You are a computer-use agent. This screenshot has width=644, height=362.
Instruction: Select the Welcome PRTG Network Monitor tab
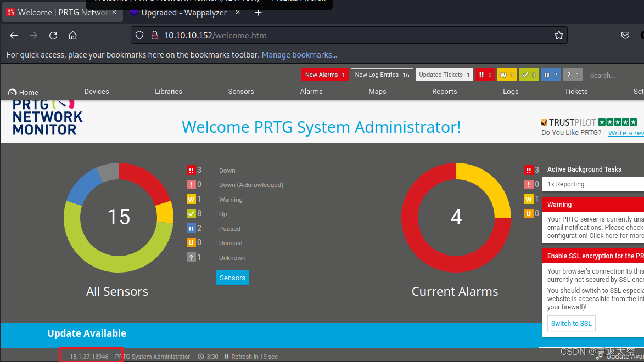(x=63, y=13)
